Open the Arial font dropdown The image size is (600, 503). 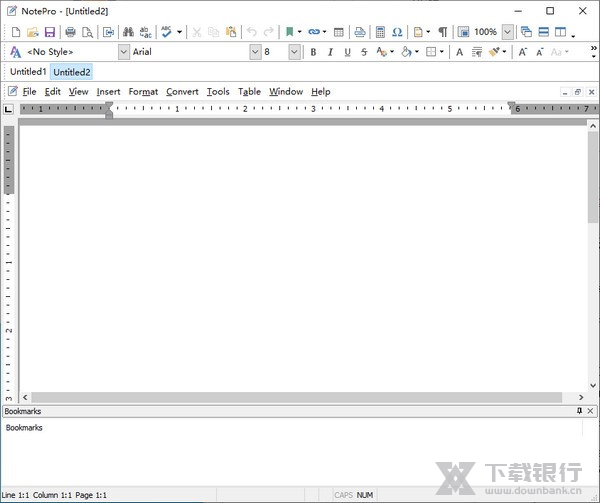254,52
